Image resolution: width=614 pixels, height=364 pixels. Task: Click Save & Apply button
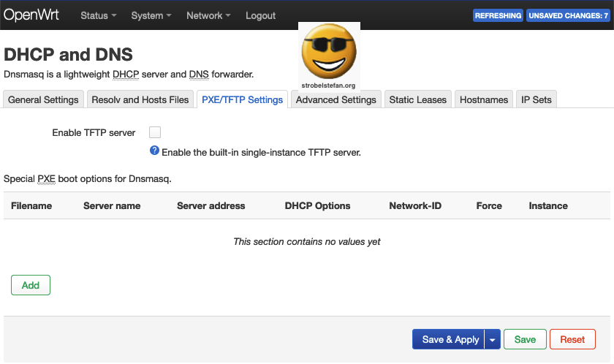(448, 339)
